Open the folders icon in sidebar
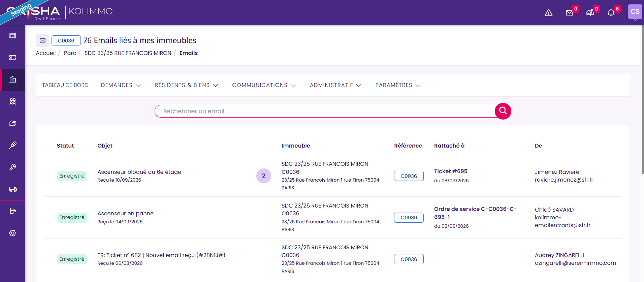Image resolution: width=644 pixels, height=282 pixels. pos(13,123)
